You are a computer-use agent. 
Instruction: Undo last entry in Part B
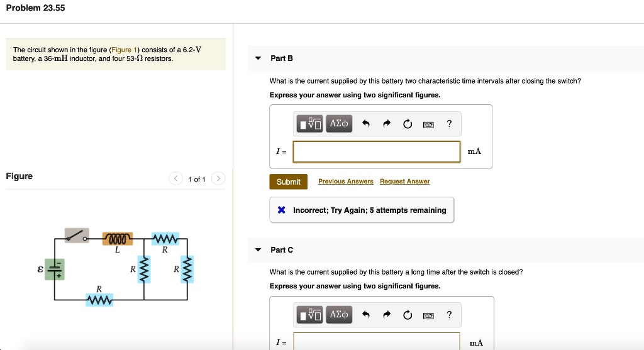click(366, 124)
